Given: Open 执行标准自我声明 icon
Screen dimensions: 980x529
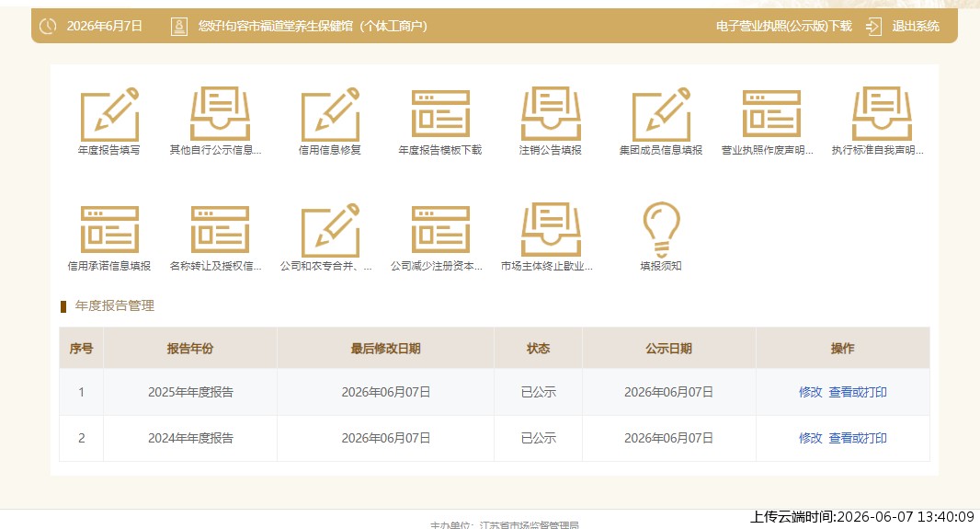Looking at the screenshot, I should point(882,114).
